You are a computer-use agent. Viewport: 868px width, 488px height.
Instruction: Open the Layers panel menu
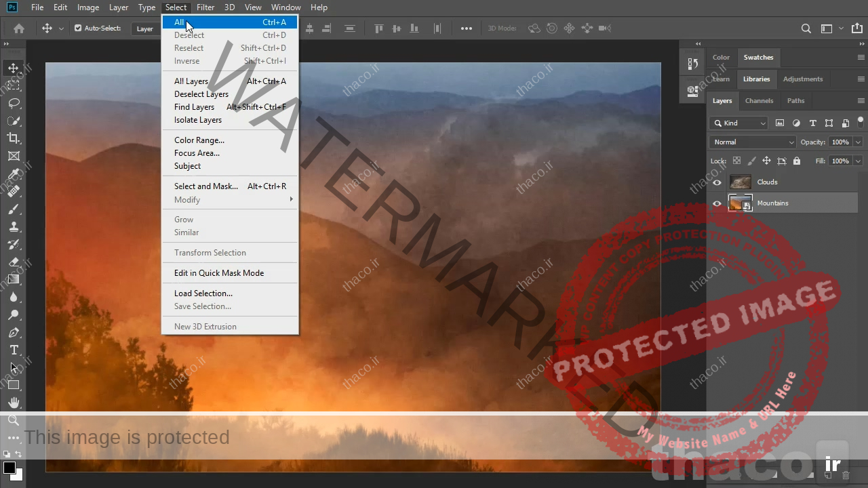pyautogui.click(x=861, y=101)
